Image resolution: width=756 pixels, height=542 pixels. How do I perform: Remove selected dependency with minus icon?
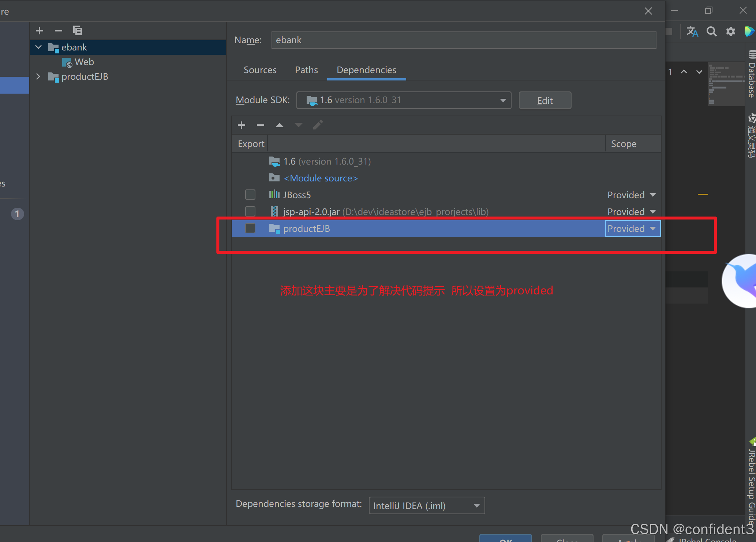click(261, 125)
